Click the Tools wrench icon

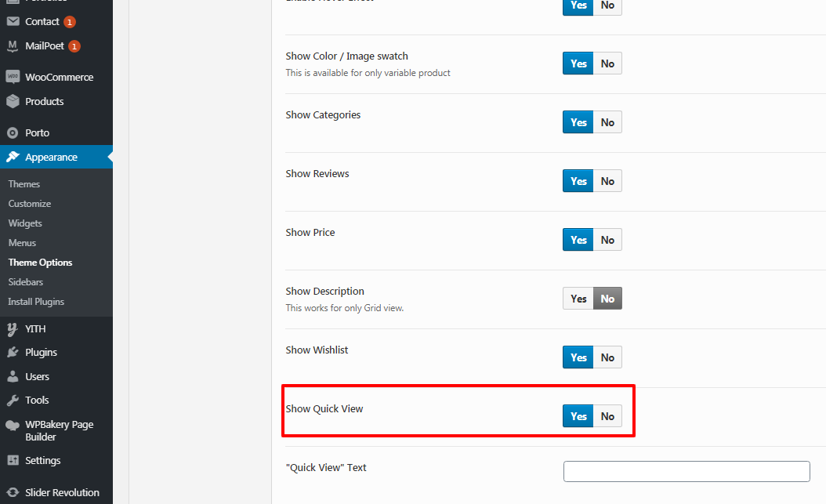[13, 401]
